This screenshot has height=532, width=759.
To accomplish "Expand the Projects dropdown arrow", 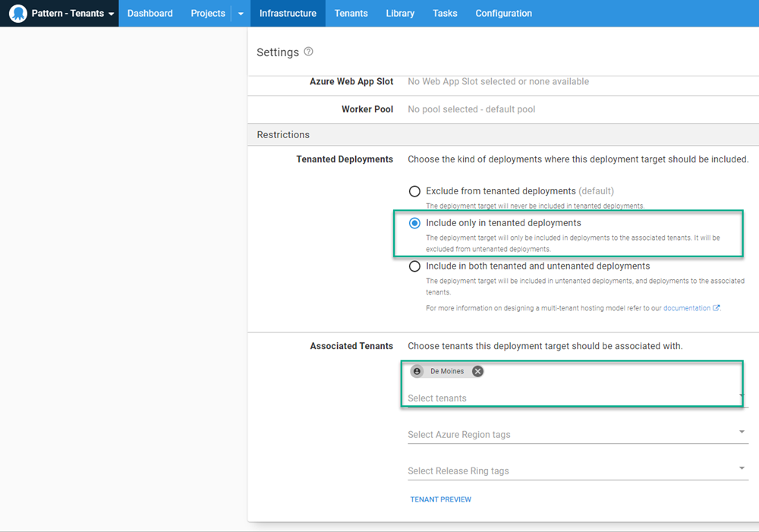I will [x=241, y=14].
